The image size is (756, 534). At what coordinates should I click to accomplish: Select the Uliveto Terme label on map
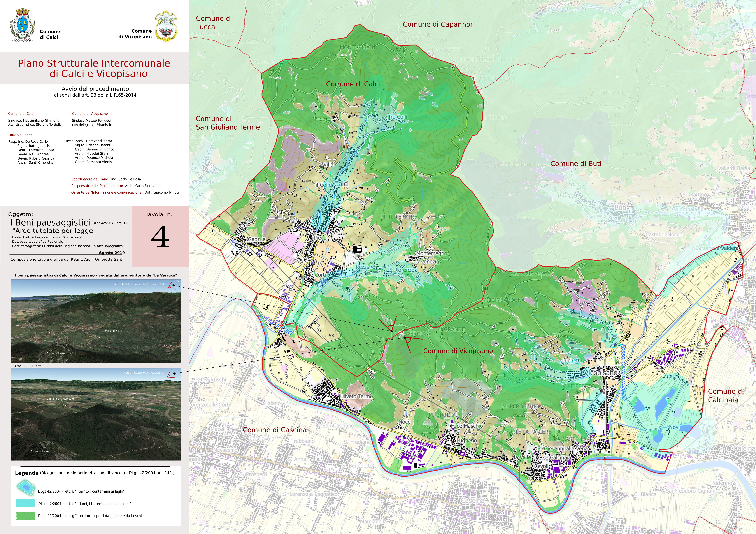(x=356, y=396)
